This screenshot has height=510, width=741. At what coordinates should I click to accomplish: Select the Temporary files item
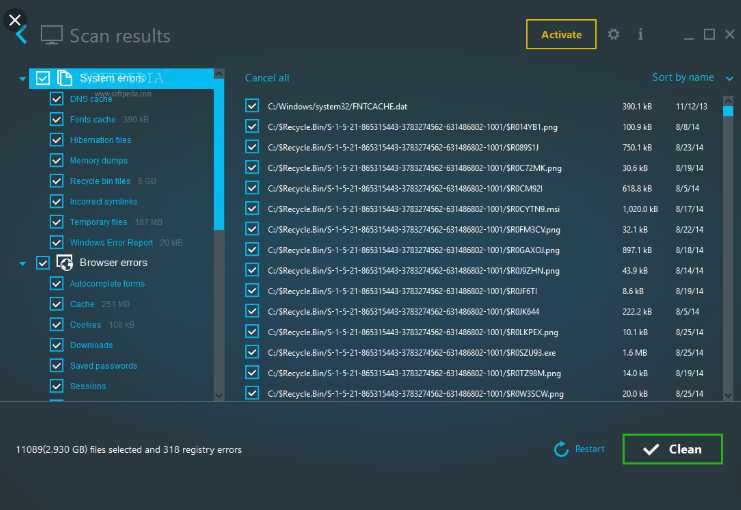pyautogui.click(x=98, y=222)
